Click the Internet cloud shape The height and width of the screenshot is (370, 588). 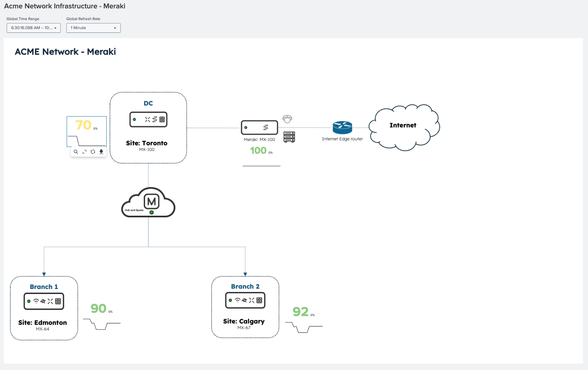tap(404, 127)
